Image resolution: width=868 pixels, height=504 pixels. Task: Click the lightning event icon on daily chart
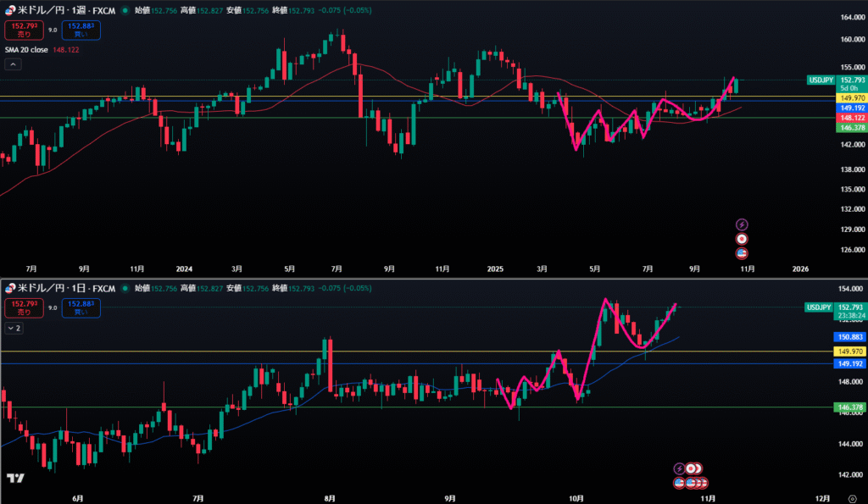[680, 468]
